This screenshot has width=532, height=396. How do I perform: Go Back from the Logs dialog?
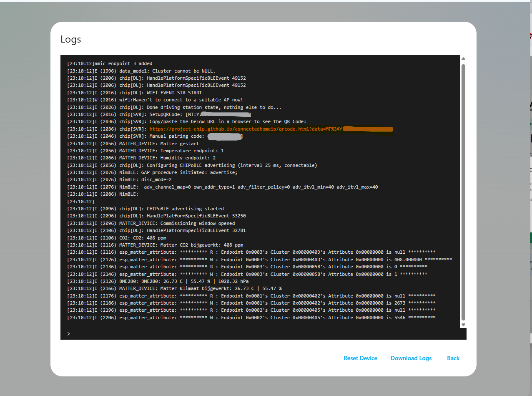coord(453,358)
